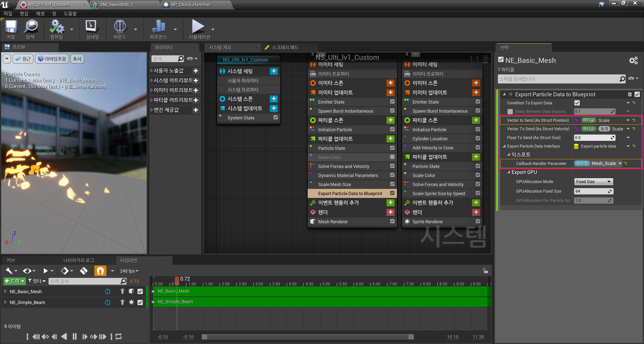Open the GPUAllocation Mode Fixed Size dropdown
The width and height of the screenshot is (644, 344).
[593, 182]
